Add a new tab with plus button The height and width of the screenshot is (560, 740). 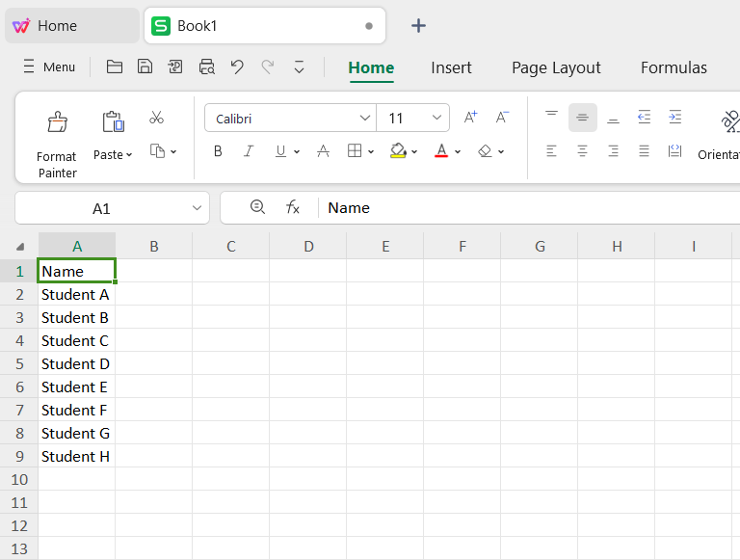pyautogui.click(x=418, y=26)
